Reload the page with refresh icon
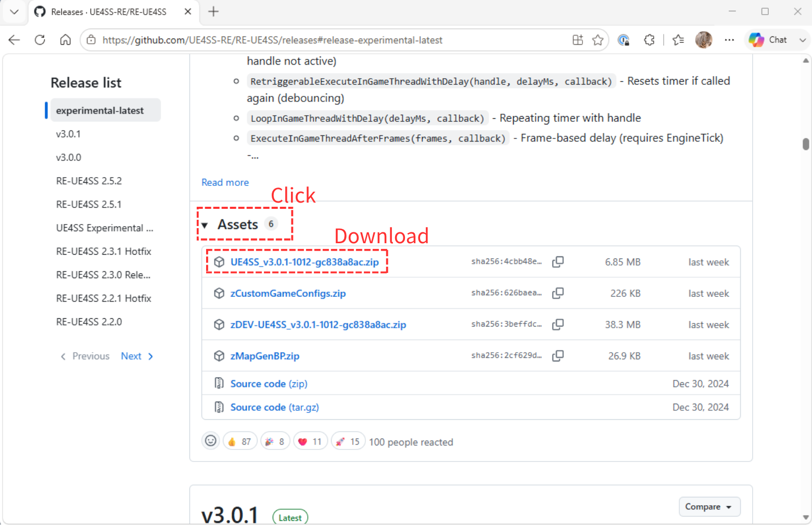Viewport: 812px width, 525px height. pyautogui.click(x=40, y=40)
